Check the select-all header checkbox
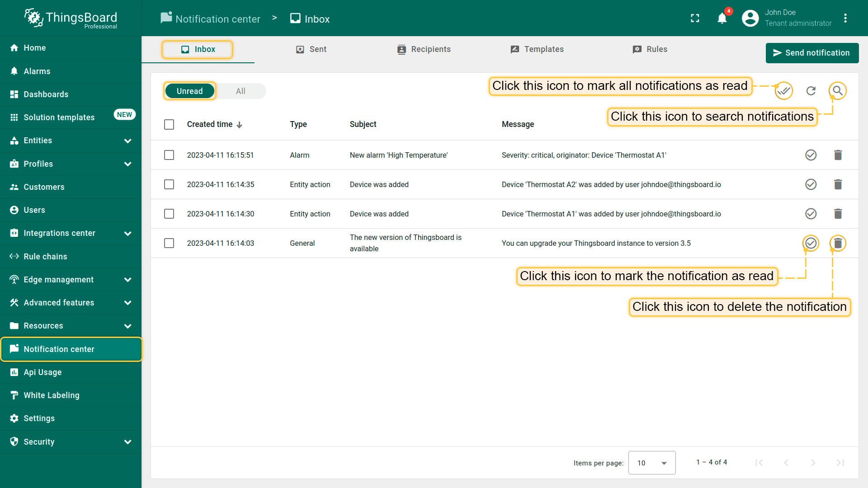 tap(169, 124)
